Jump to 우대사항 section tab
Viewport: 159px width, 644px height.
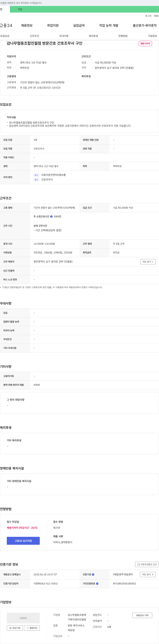point(64,36)
